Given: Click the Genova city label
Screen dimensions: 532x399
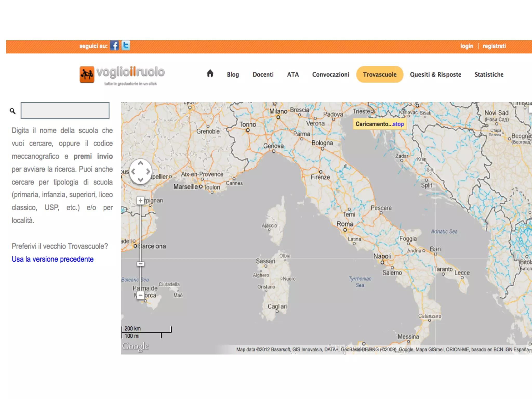Looking at the screenshot, I should (274, 146).
